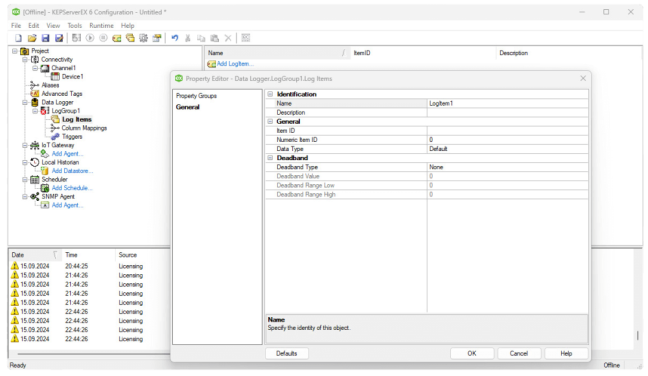Viewport: 648px width, 376px height.
Task: Collapse the Connectivity tree node
Action: [x=25, y=59]
